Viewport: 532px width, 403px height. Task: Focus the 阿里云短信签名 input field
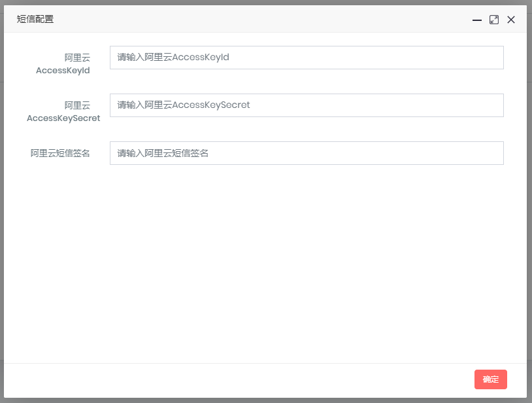[307, 153]
